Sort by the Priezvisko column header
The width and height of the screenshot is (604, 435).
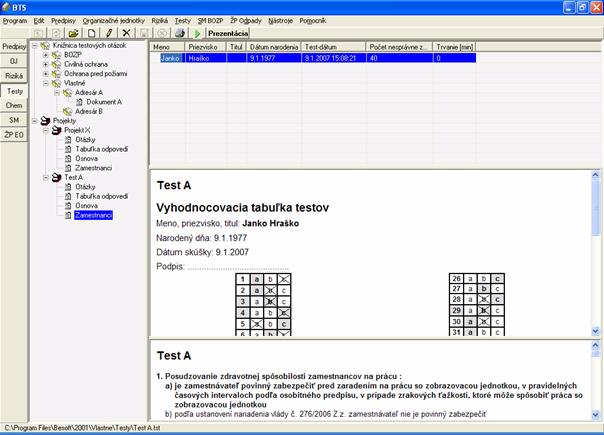tap(205, 47)
